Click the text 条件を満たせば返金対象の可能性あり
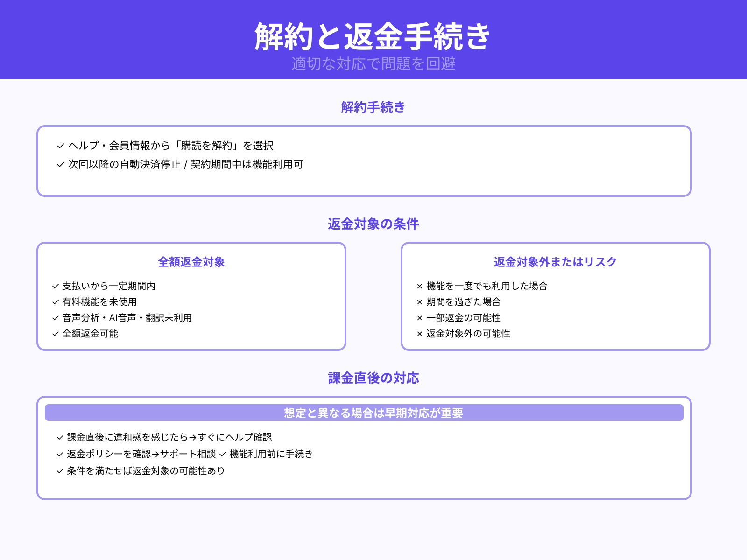The image size is (747, 560). coord(145,471)
